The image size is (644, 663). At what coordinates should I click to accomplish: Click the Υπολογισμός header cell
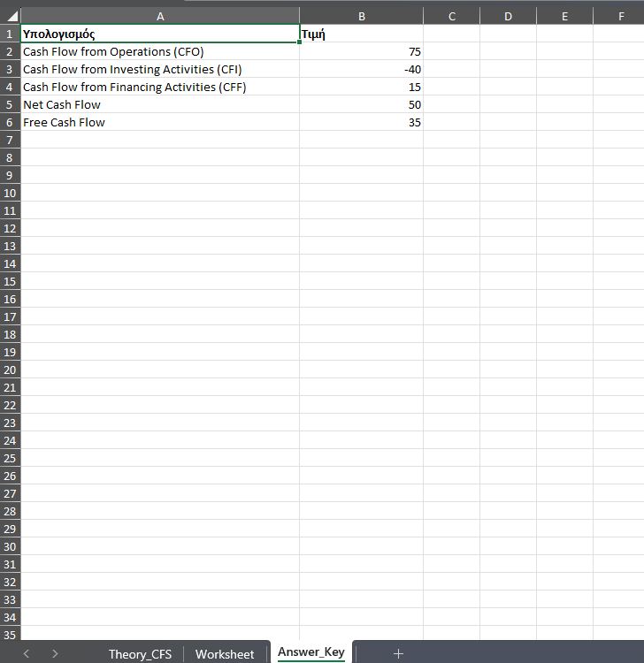tap(159, 34)
